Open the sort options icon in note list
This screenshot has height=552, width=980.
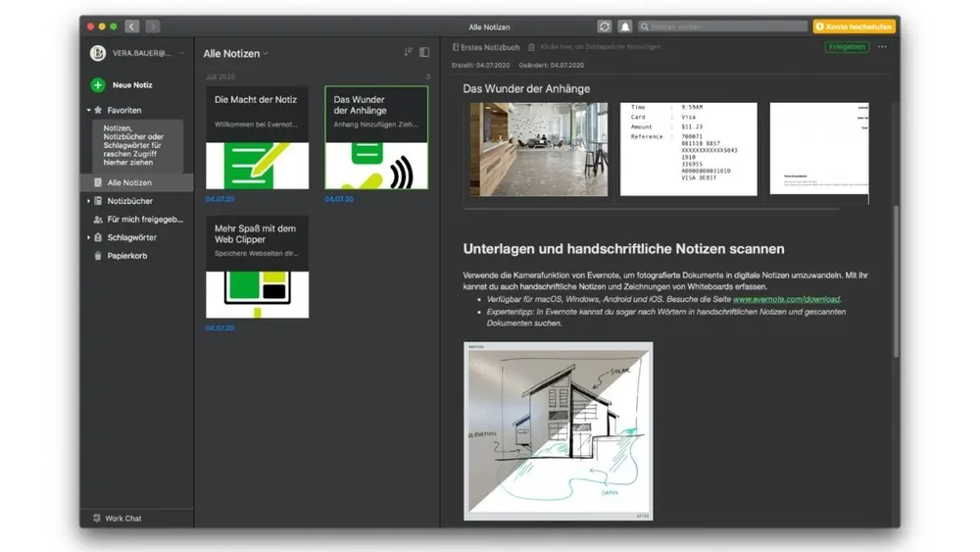pyautogui.click(x=408, y=53)
